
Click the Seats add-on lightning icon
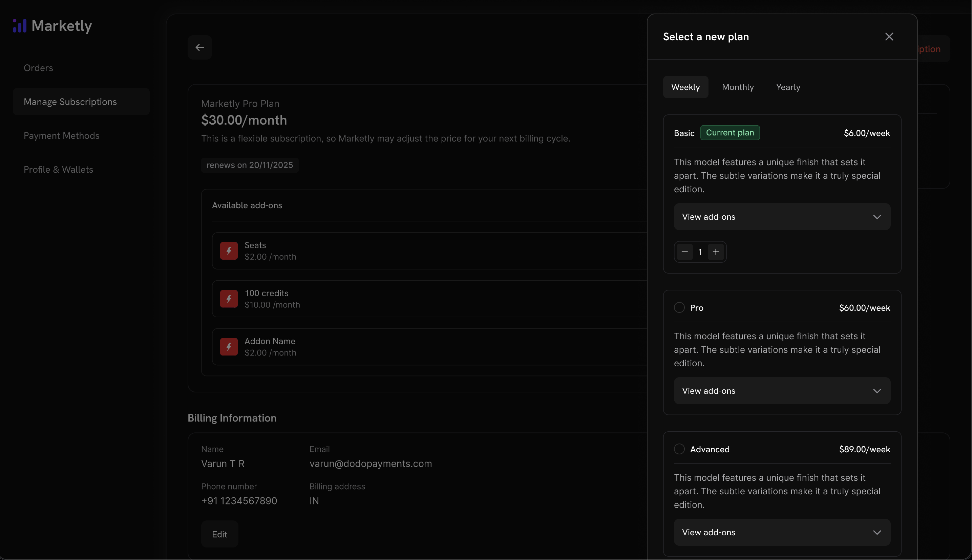click(x=229, y=251)
